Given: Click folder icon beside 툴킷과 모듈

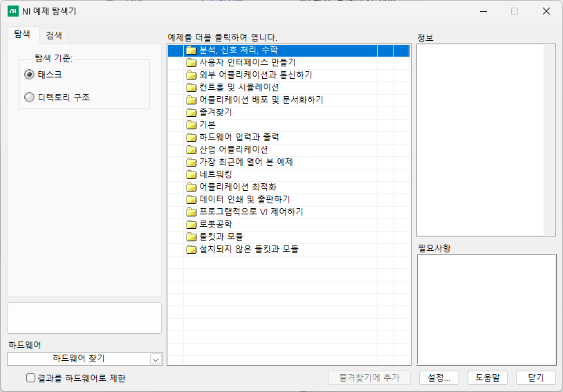Looking at the screenshot, I should click(x=191, y=236).
